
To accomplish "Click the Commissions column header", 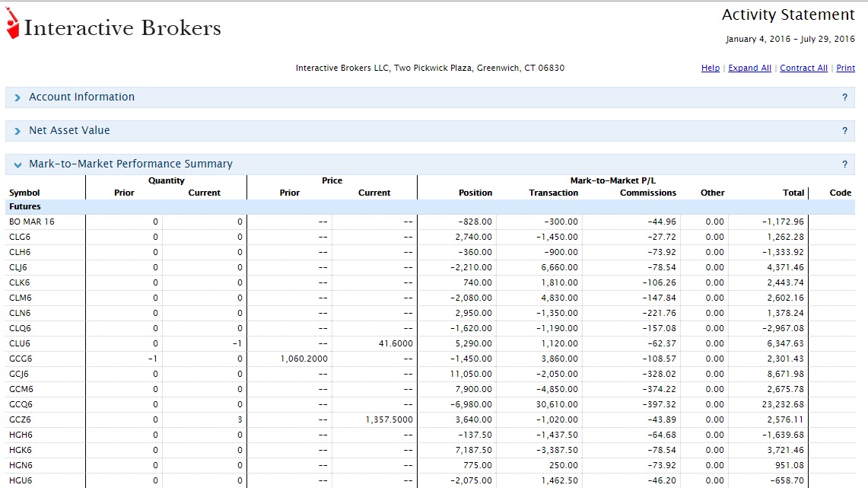I will 647,193.
